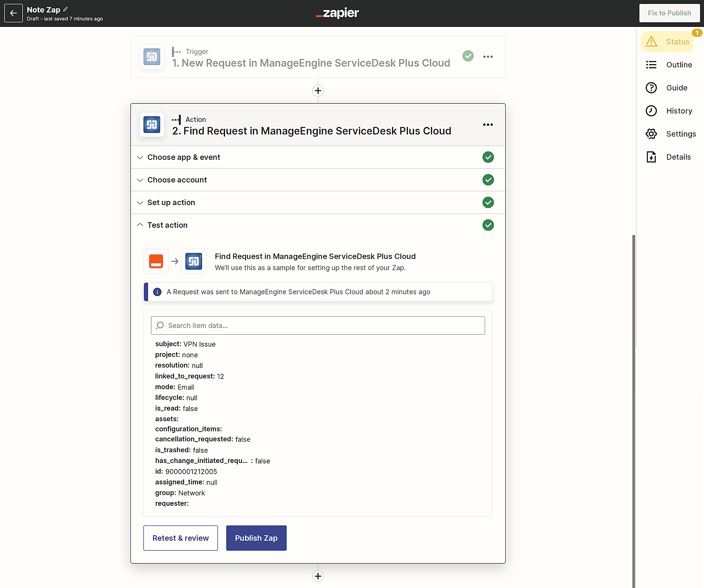704x588 pixels.
Task: Click the ManageEngine app icon in the action header
Action: [x=152, y=125]
